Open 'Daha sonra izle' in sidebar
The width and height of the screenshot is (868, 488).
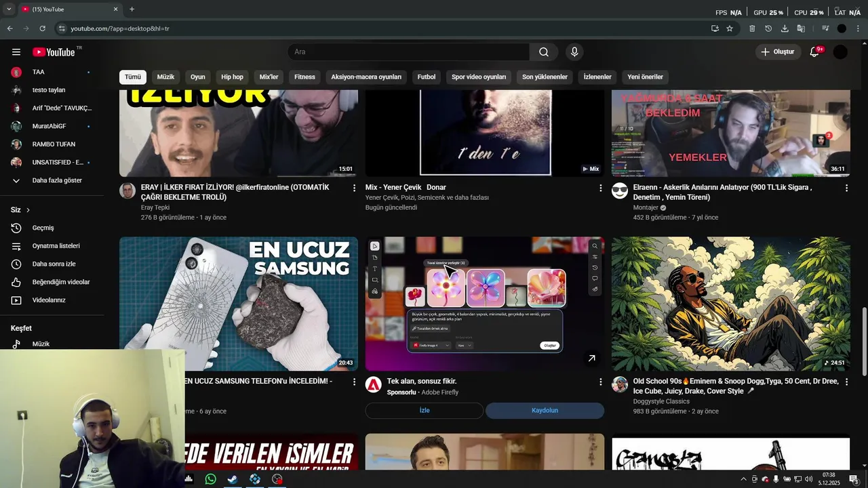coord(52,264)
